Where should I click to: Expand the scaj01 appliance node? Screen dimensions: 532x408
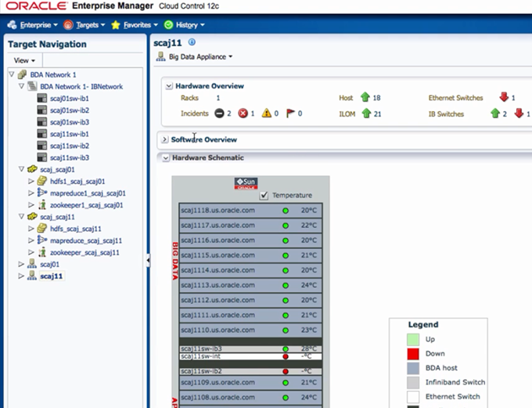(21, 264)
